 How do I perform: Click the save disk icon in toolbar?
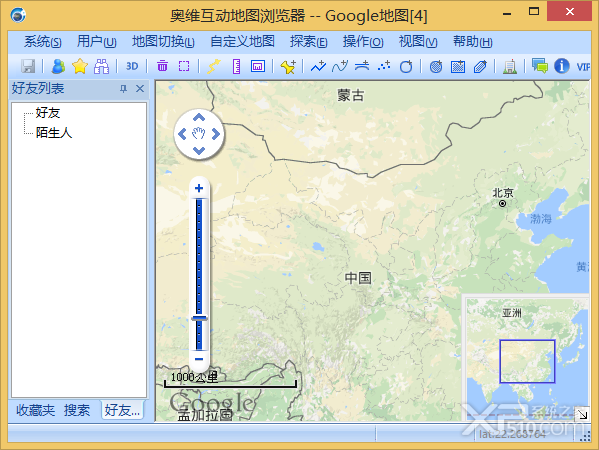(28, 66)
